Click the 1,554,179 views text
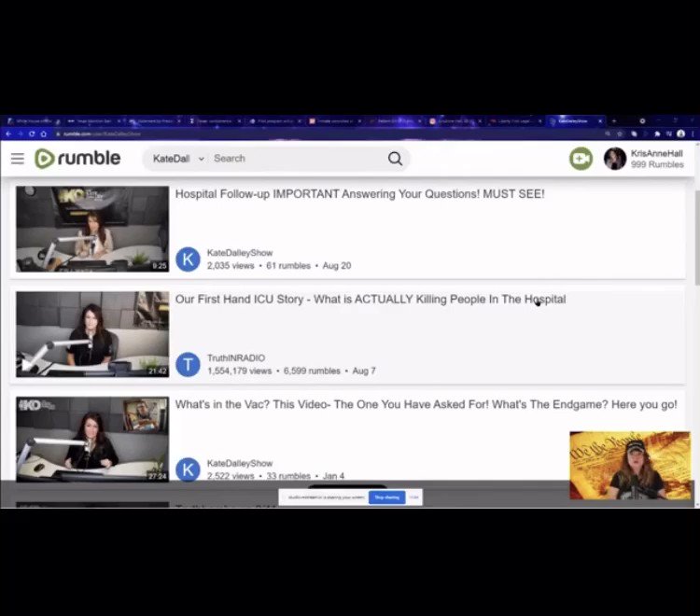The image size is (700, 616). click(239, 371)
